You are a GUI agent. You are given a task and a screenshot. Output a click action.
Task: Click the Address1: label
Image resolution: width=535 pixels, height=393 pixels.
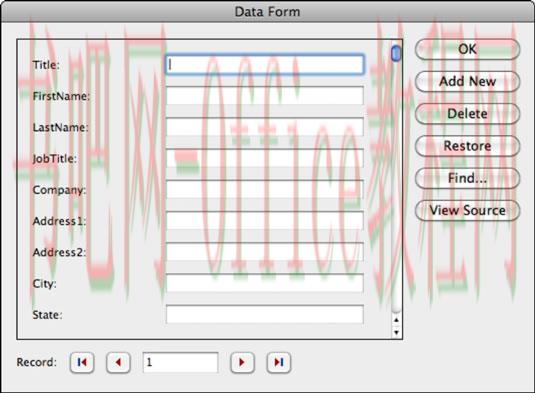point(59,221)
